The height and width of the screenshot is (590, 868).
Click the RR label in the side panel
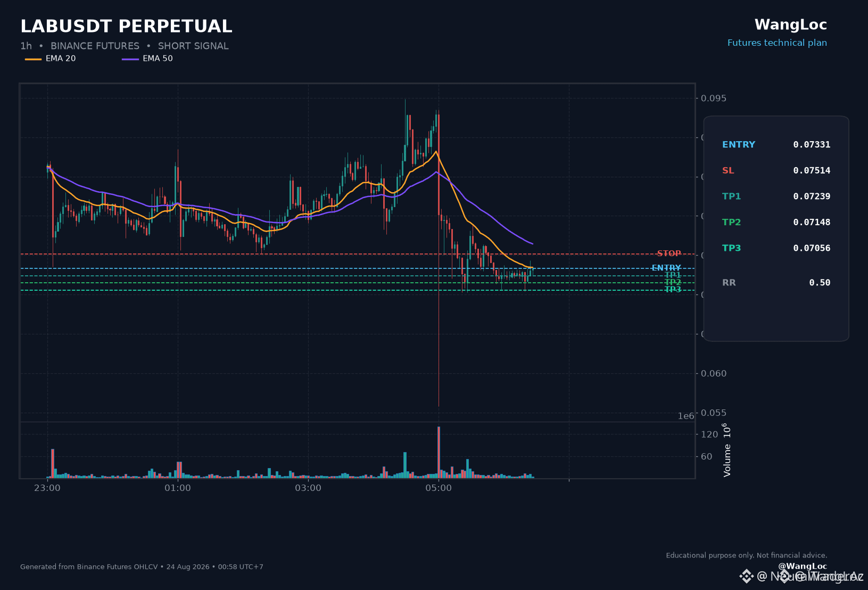coord(729,282)
